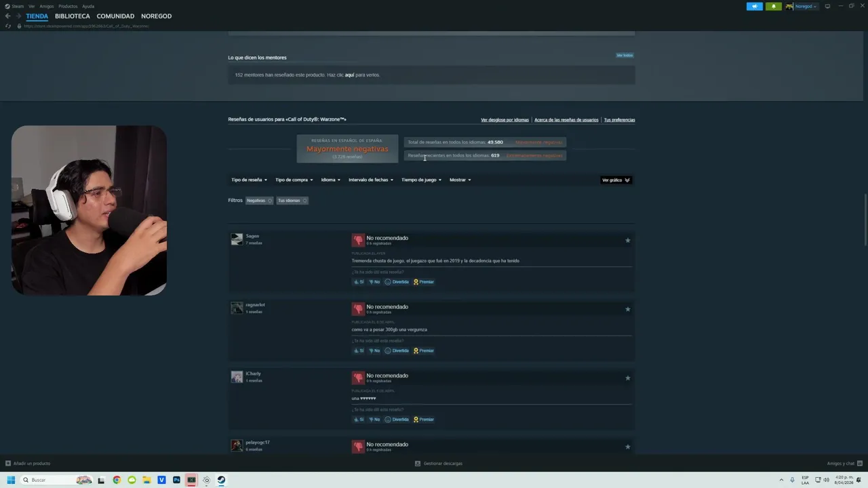The height and width of the screenshot is (488, 868).
Task: Open the Amigos menu
Action: click(47, 6)
